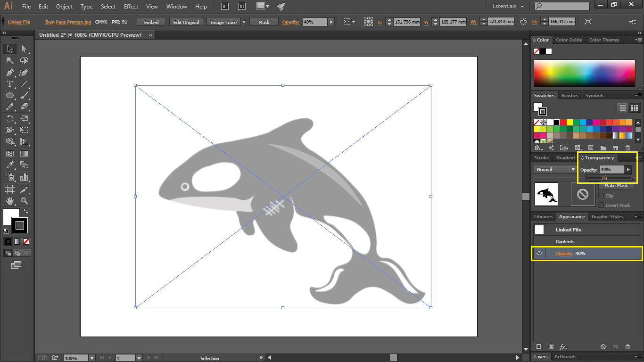The height and width of the screenshot is (362, 644).
Task: Open the Effect menu
Action: pos(131,7)
